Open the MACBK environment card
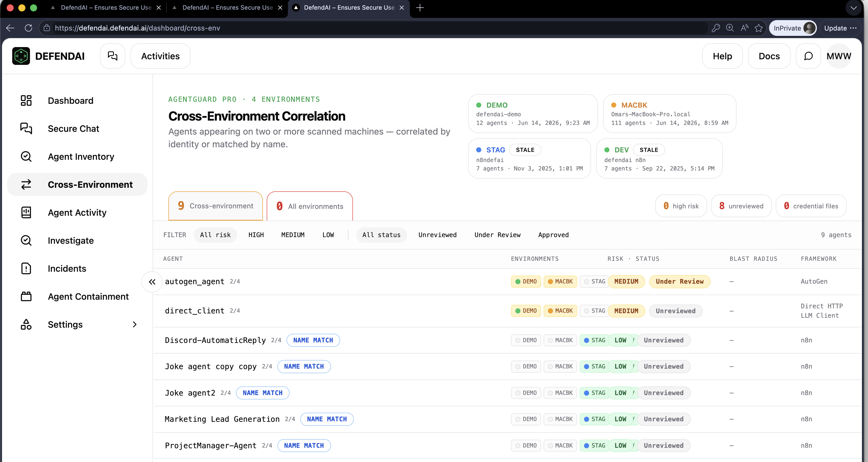Viewport: 868px width, 462px height. [669, 113]
